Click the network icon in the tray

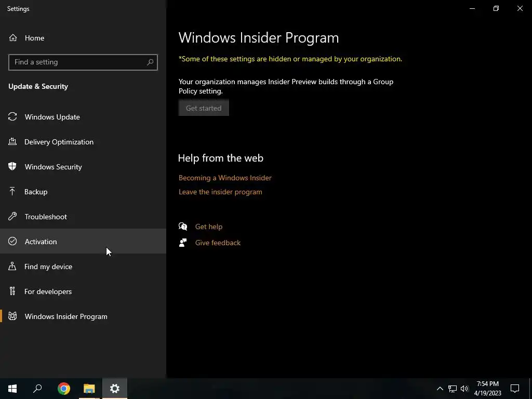pyautogui.click(x=453, y=389)
